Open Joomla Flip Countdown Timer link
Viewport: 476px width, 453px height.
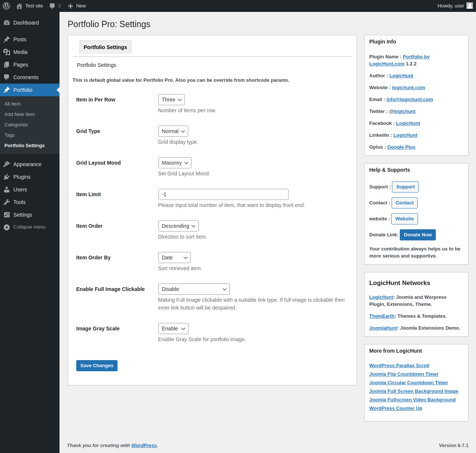click(404, 374)
